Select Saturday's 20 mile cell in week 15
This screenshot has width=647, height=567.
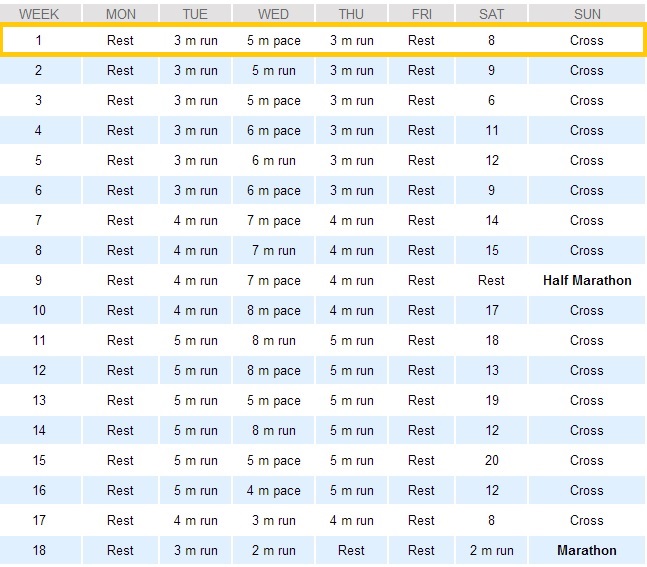coord(491,460)
